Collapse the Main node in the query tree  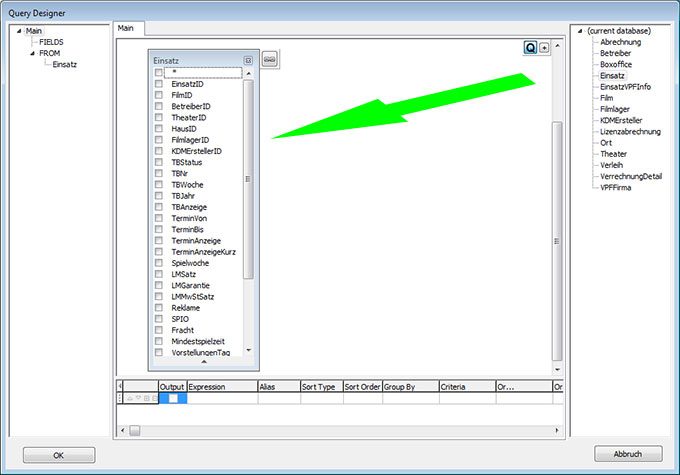point(19,31)
